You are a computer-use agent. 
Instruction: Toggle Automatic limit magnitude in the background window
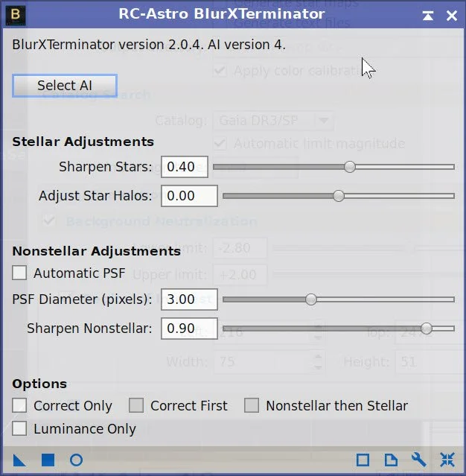(220, 143)
